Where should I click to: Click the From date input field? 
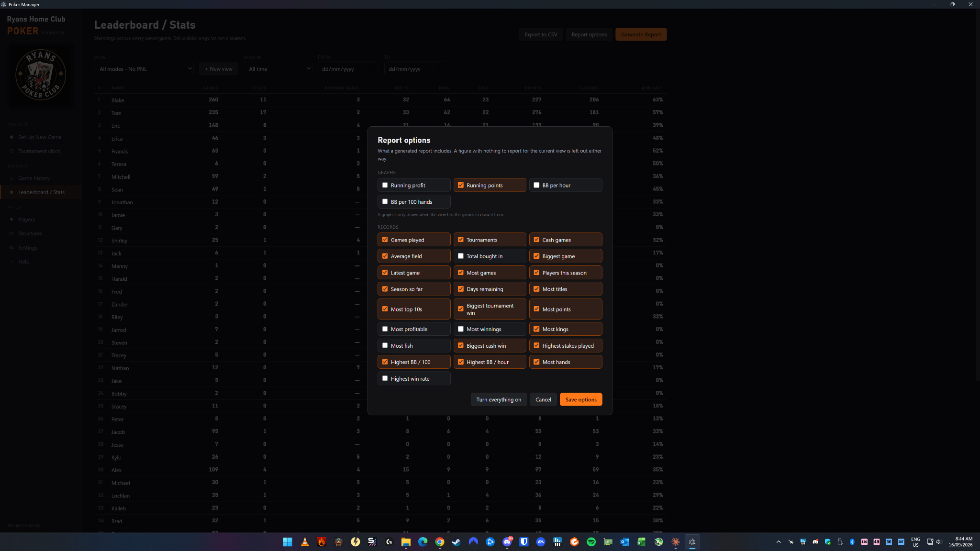pos(348,69)
